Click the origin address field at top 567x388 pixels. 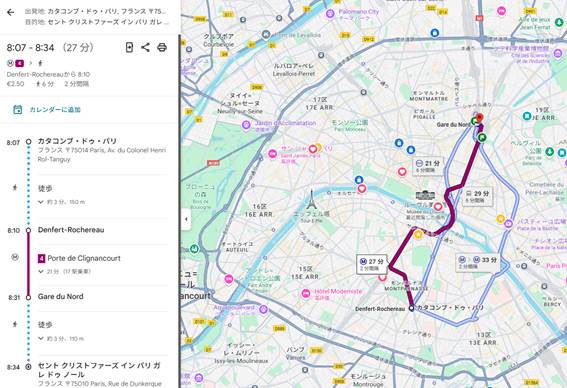pyautogui.click(x=96, y=12)
